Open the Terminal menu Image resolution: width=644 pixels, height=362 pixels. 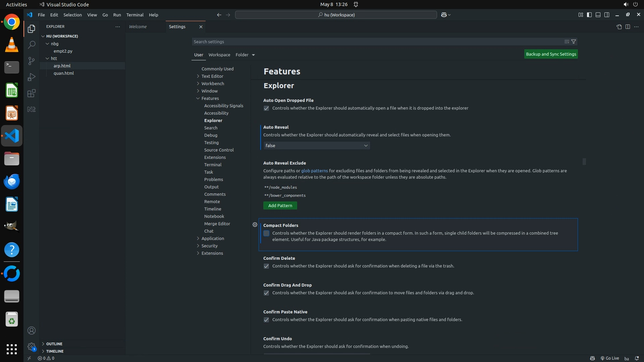(135, 15)
